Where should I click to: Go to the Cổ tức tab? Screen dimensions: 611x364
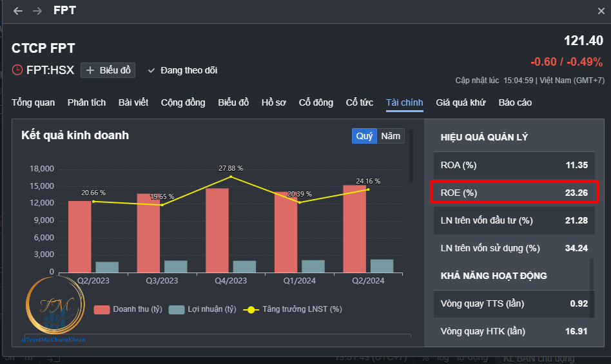[x=359, y=102]
